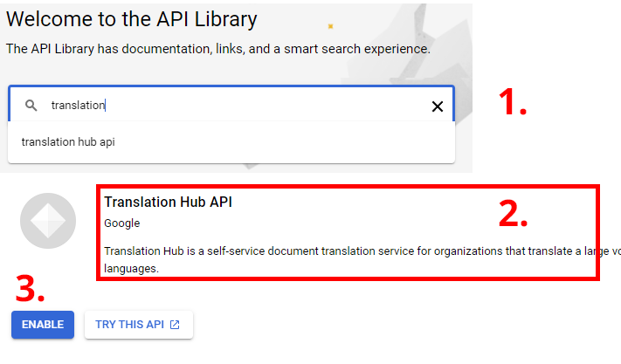Click the magnifier search icon
The width and height of the screenshot is (621, 364).
(x=31, y=106)
